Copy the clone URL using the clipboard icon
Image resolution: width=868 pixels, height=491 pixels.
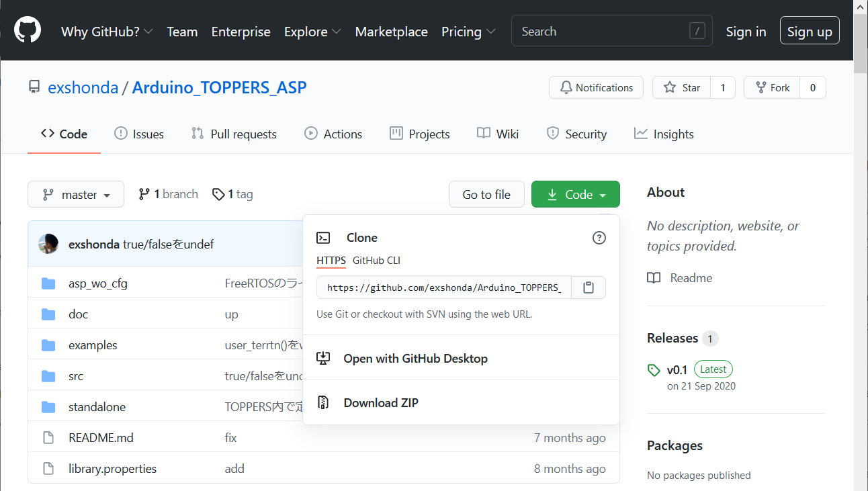(588, 287)
